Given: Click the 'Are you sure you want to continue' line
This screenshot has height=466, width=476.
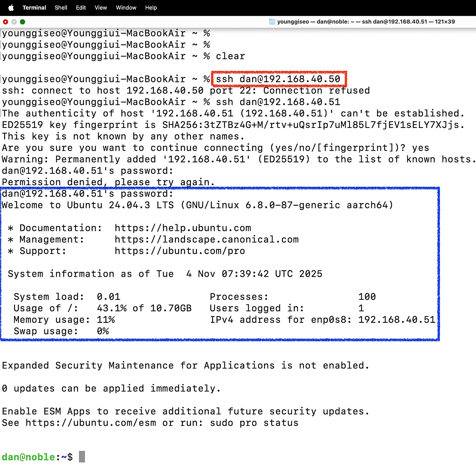Looking at the screenshot, I should (216, 148).
